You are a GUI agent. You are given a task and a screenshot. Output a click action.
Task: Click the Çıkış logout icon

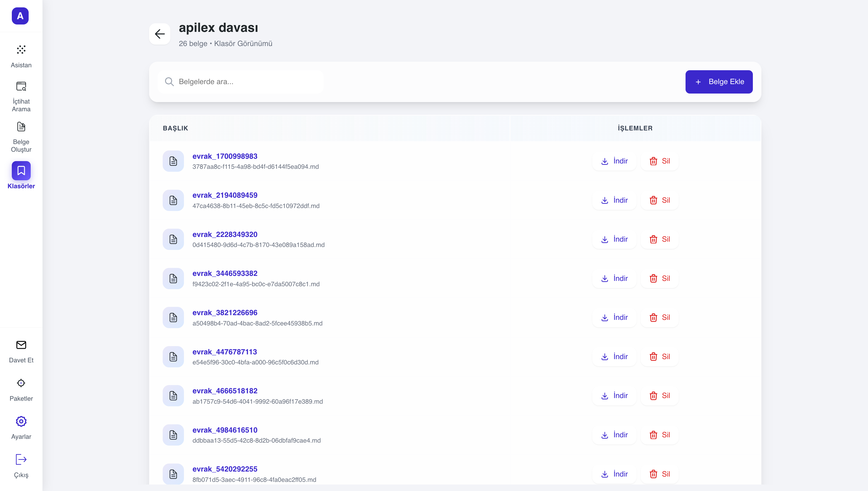[21, 460]
